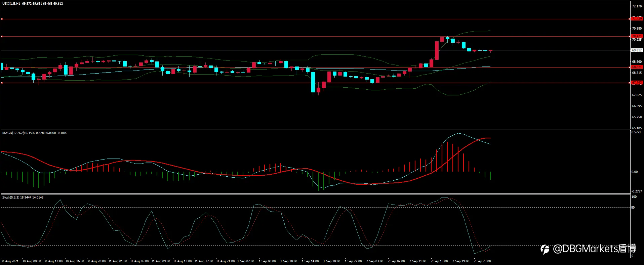The height and width of the screenshot is (265, 644).
Task: Click the 68.315 price scale value
Action: tap(637, 73)
